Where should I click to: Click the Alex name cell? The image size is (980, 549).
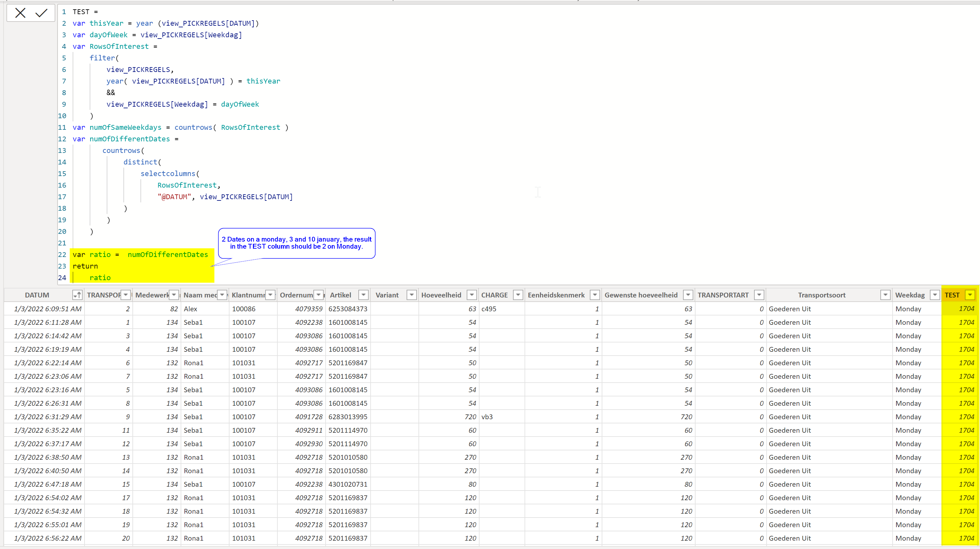[x=205, y=309]
